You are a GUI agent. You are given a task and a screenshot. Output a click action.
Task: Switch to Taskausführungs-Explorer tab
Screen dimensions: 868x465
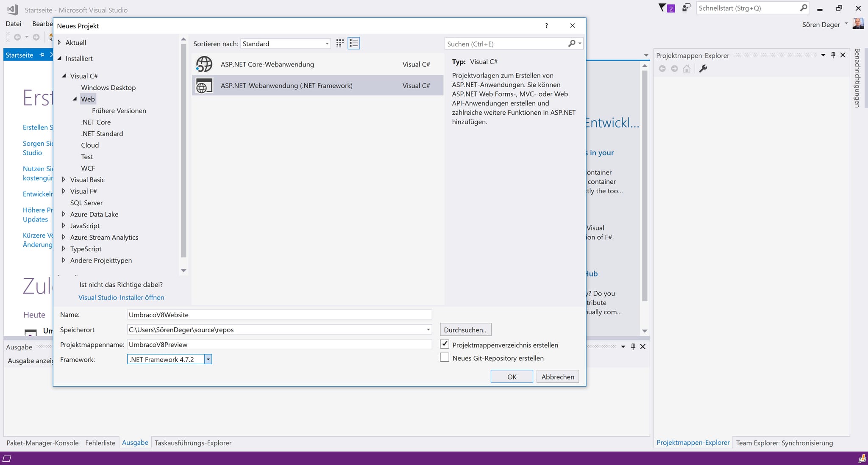[x=193, y=443]
